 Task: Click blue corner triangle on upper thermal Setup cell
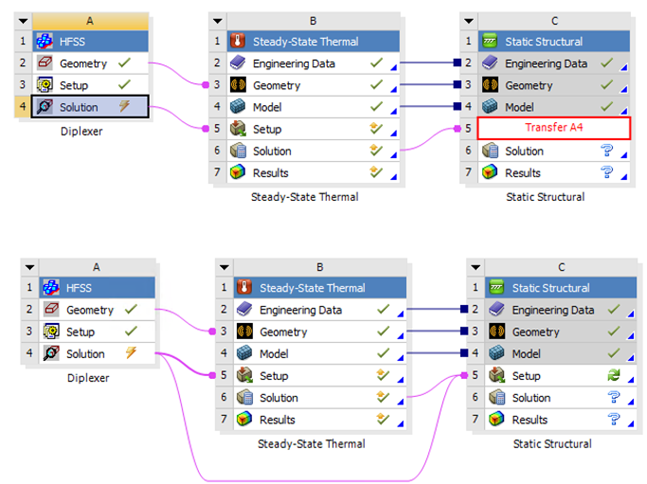394,133
